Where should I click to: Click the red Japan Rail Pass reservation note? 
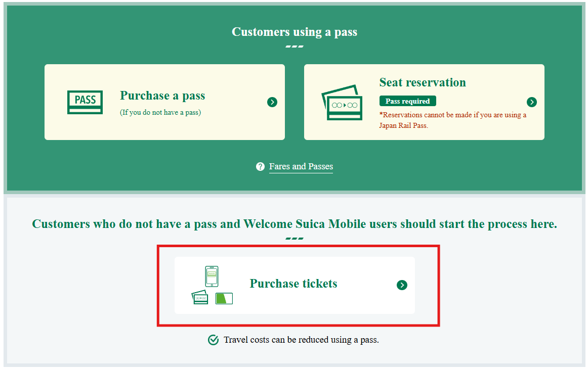point(453,120)
